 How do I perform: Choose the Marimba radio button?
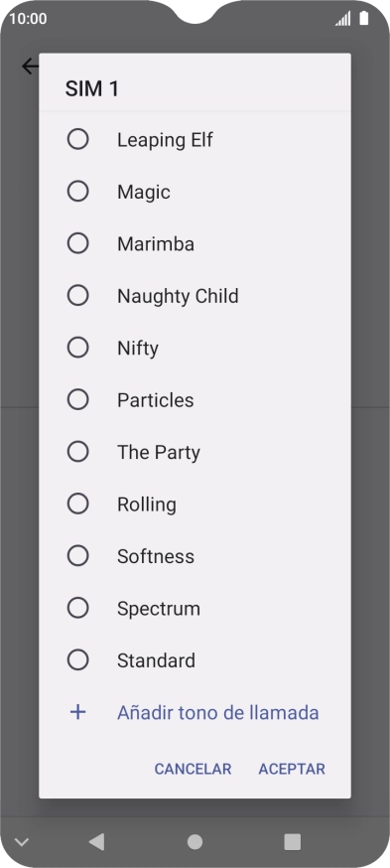[x=78, y=243]
